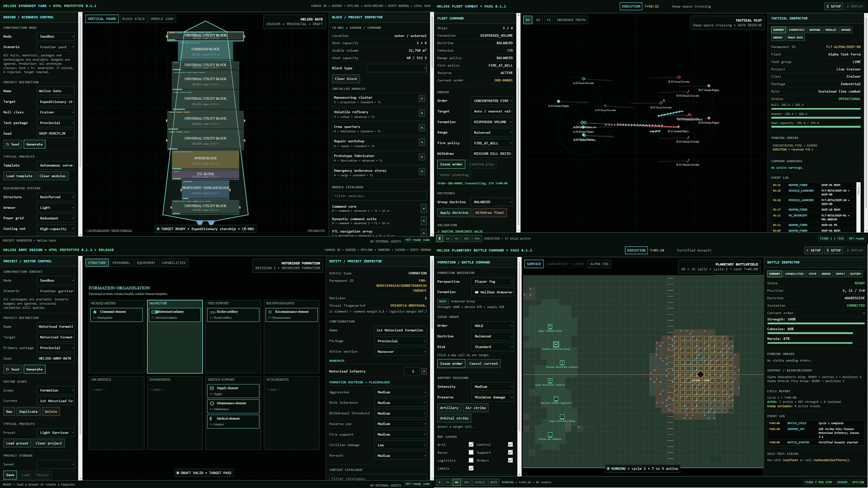Select the capture objective diamond on map
Image resolution: width=868 pixels, height=488 pixels.
pyautogui.click(x=700, y=374)
